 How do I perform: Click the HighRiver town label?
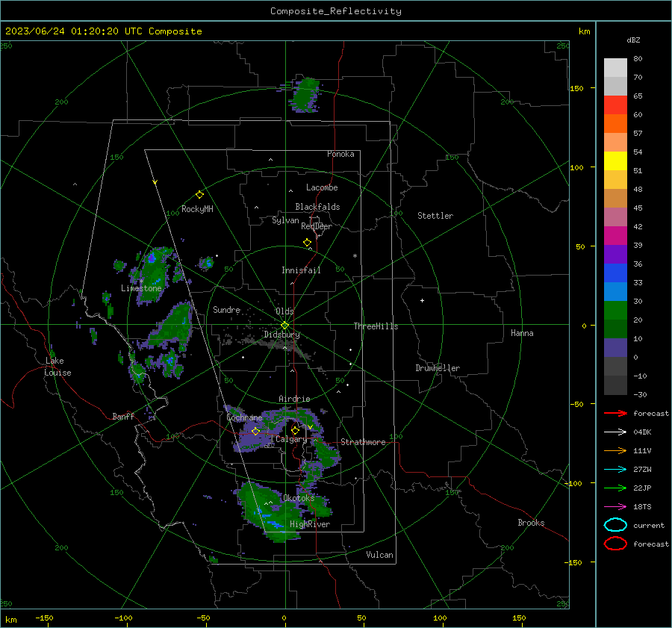tap(310, 524)
